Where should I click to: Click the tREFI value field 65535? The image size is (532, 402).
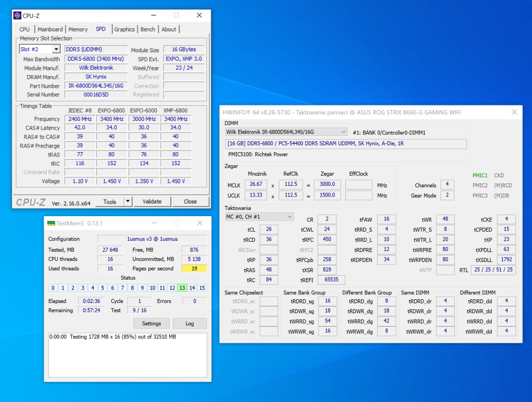click(x=331, y=280)
